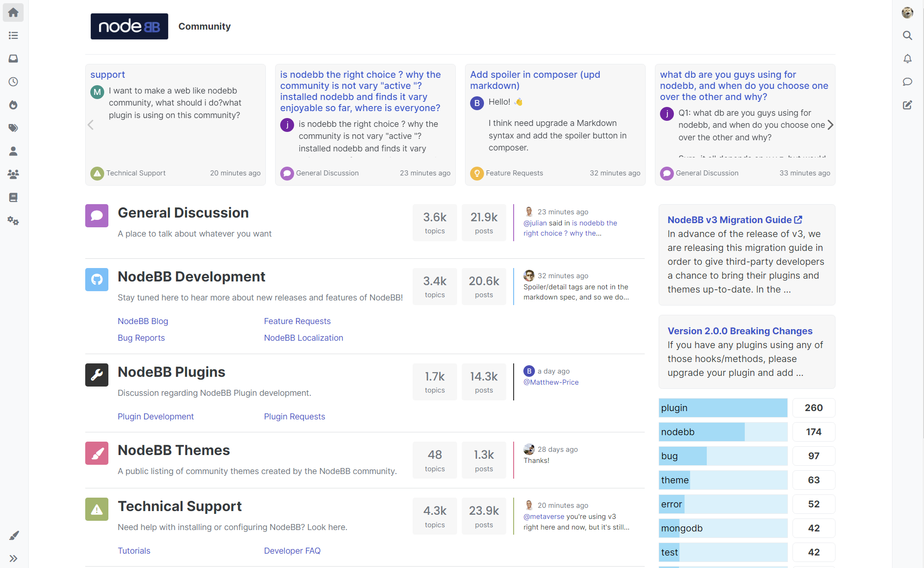Screen dimensions: 924x568
Task: Click the search magnifier icon
Action: tap(907, 36)
